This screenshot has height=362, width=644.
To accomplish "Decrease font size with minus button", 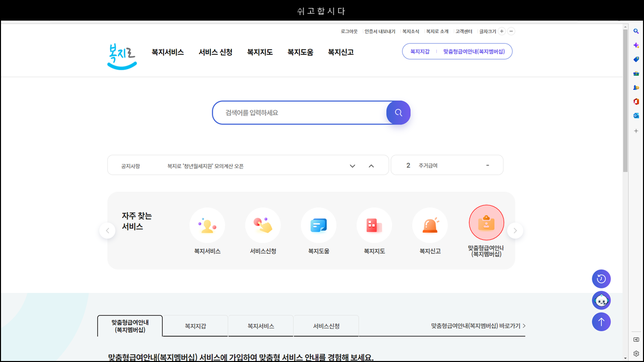I will [511, 31].
